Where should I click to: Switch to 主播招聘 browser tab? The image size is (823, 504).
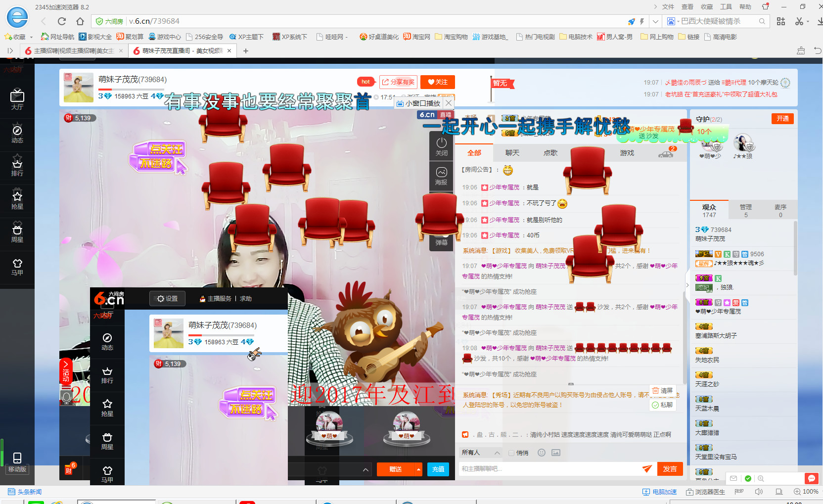[x=74, y=50]
